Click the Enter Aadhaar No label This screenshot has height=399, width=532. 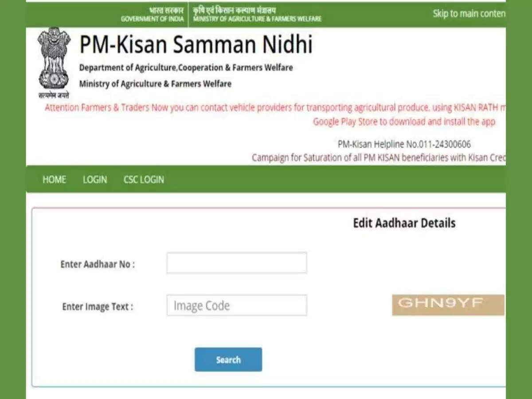98,264
